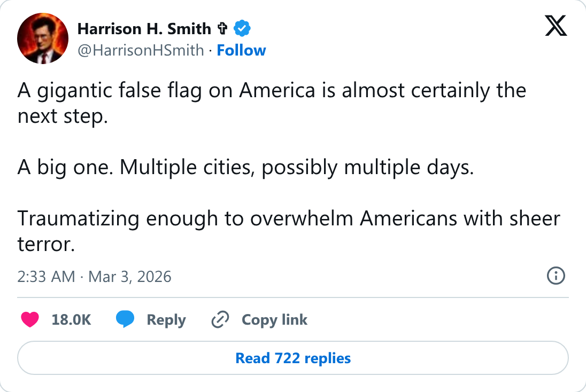
Task: Open Read 722 replies button
Action: (293, 358)
